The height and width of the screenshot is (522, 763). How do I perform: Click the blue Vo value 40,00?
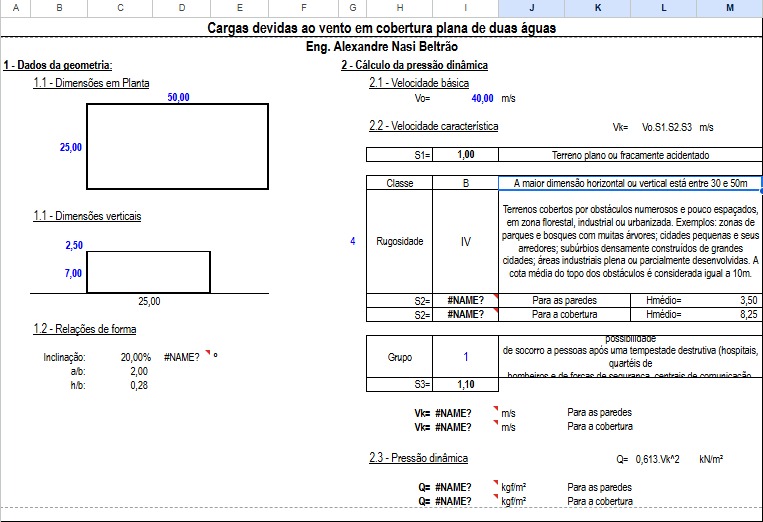click(x=482, y=98)
